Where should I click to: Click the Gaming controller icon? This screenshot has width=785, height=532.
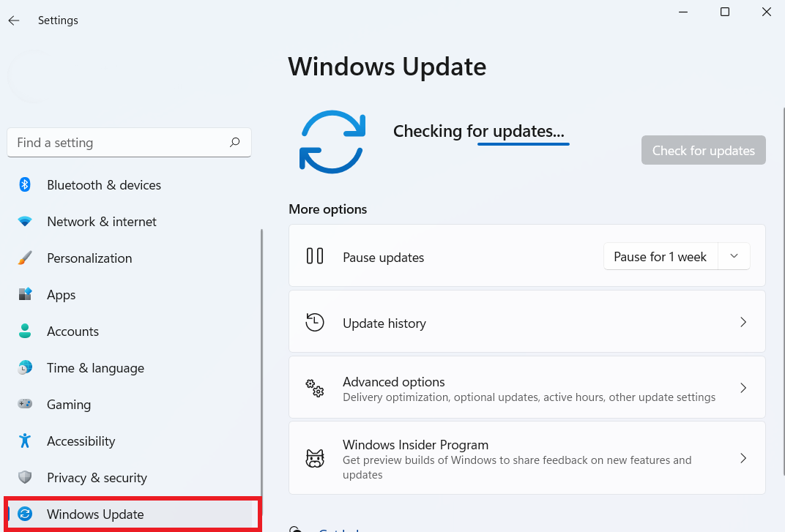point(25,404)
